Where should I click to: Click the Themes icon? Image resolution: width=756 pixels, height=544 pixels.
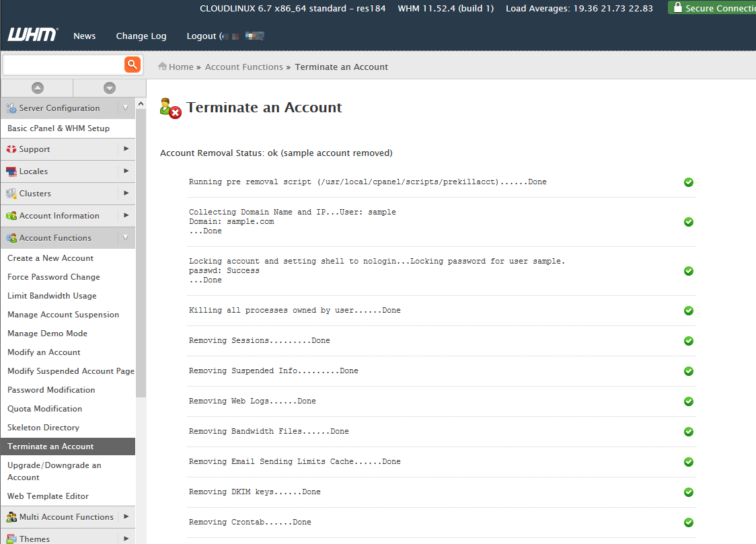coord(11,539)
